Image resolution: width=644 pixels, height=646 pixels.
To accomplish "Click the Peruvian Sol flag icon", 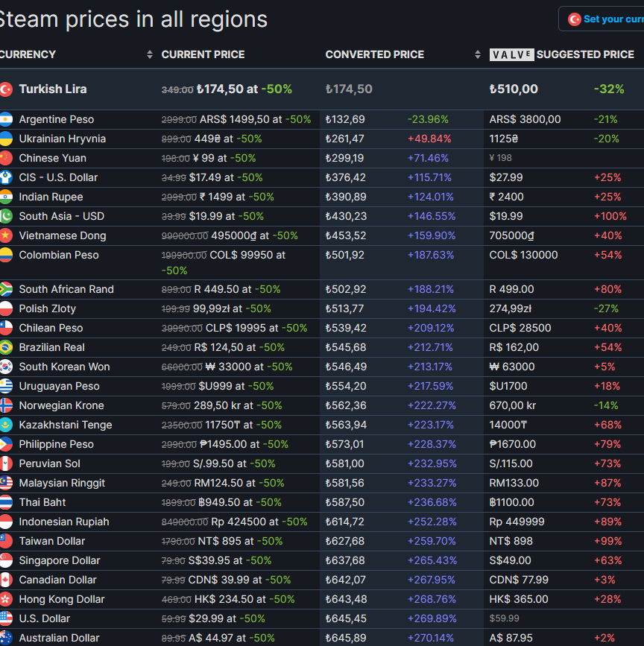I will click(x=6, y=463).
